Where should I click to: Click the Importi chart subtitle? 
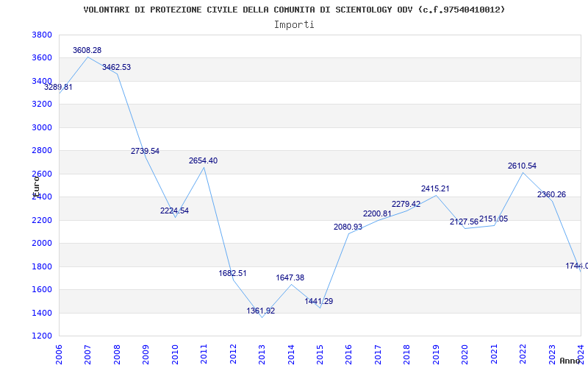(294, 25)
